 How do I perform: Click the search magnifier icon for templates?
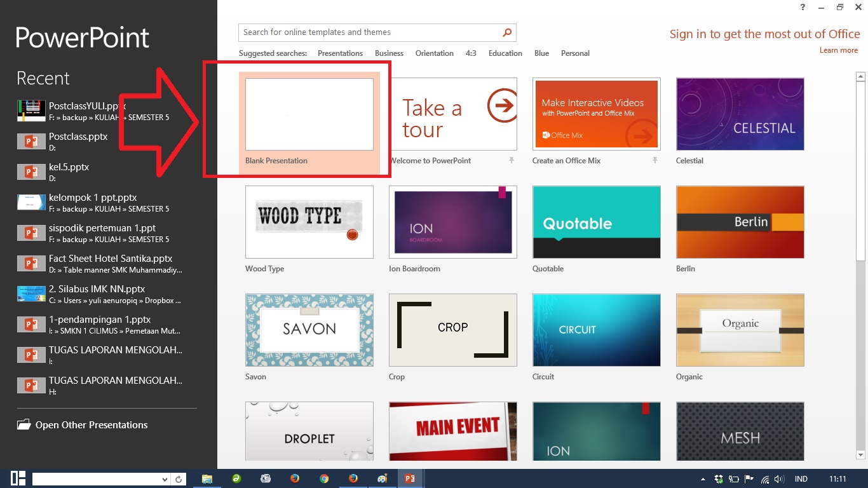pos(507,32)
